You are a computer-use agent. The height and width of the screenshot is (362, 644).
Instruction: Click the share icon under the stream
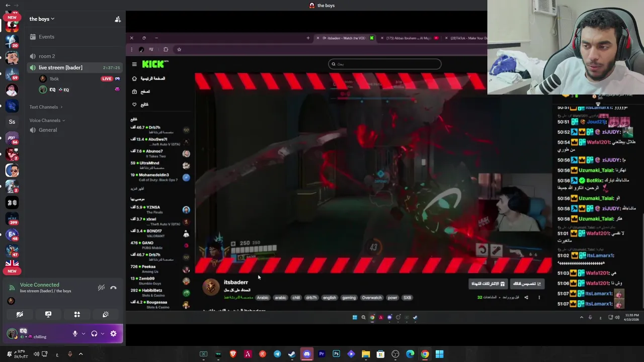(x=526, y=298)
